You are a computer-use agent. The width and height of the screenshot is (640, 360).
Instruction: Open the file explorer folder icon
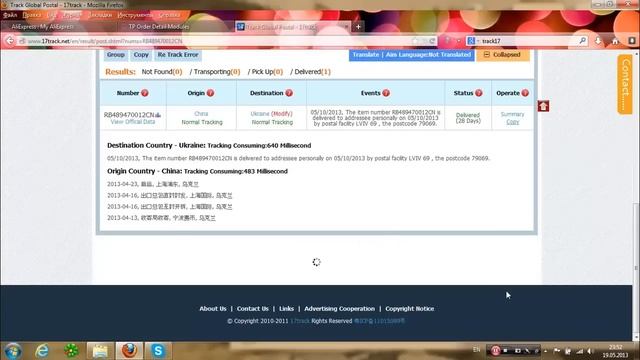pyautogui.click(x=100, y=351)
